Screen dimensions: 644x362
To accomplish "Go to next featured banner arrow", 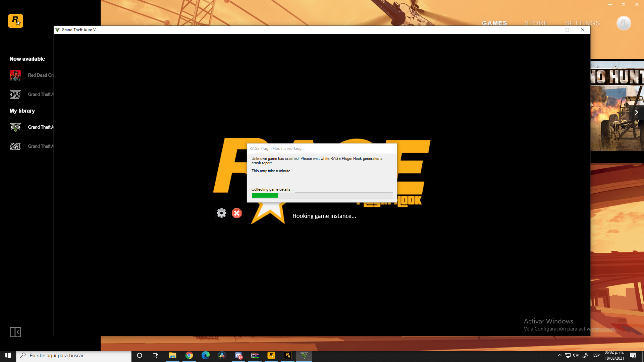I will click(x=636, y=113).
